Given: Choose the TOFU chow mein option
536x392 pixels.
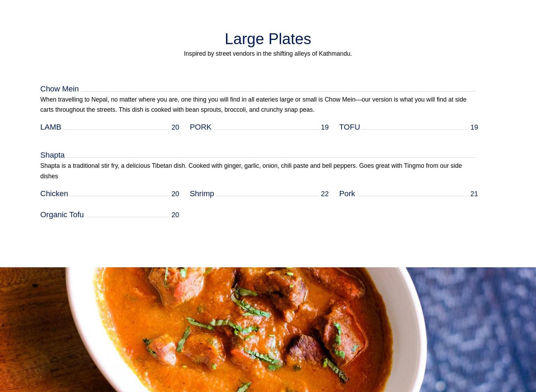Looking at the screenshot, I should coord(349,127).
